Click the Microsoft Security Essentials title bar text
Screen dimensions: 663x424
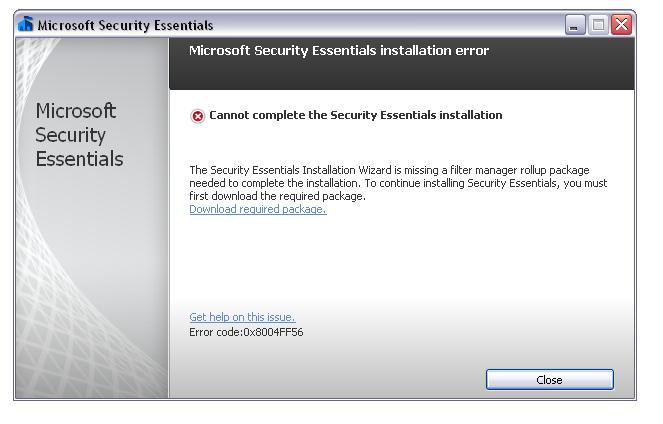pyautogui.click(x=125, y=25)
